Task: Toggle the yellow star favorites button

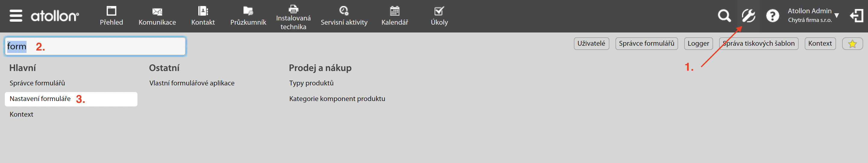Action: pos(852,44)
